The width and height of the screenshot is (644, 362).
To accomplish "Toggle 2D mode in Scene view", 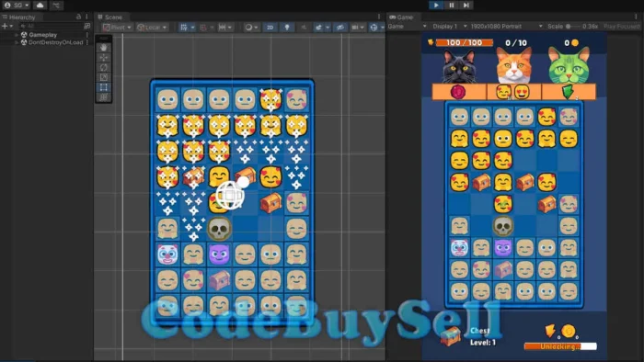I will [x=270, y=27].
